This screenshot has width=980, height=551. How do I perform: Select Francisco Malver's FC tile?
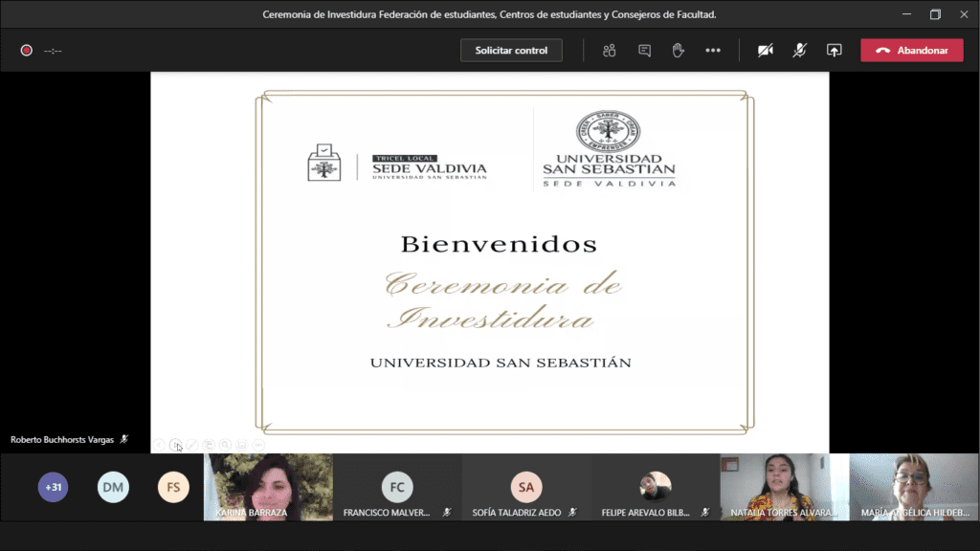tap(397, 487)
